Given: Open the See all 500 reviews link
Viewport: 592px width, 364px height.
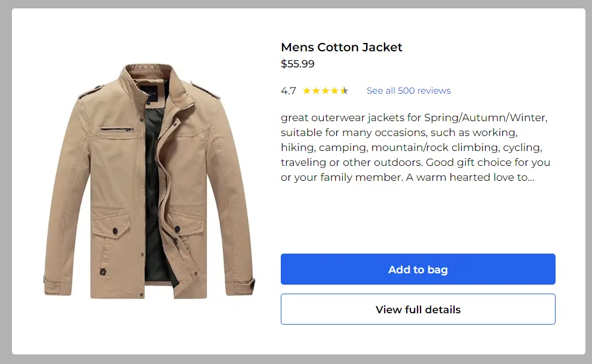Looking at the screenshot, I should click(409, 91).
